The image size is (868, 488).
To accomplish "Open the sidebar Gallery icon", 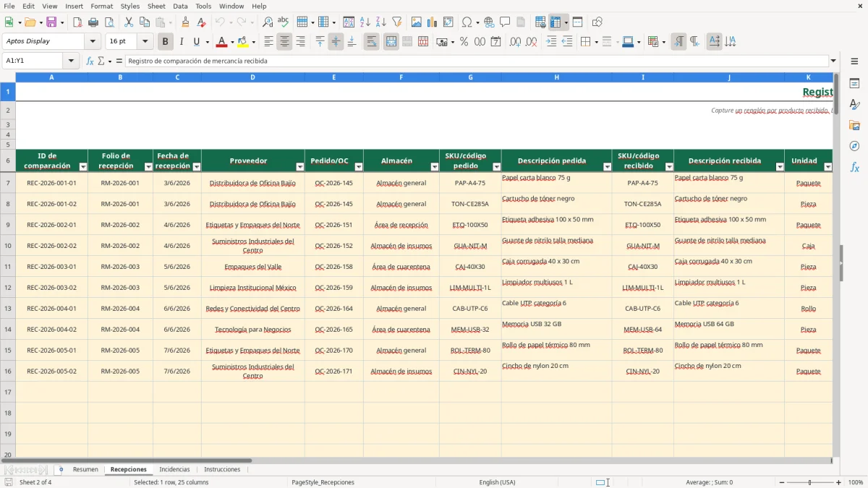I will click(854, 125).
